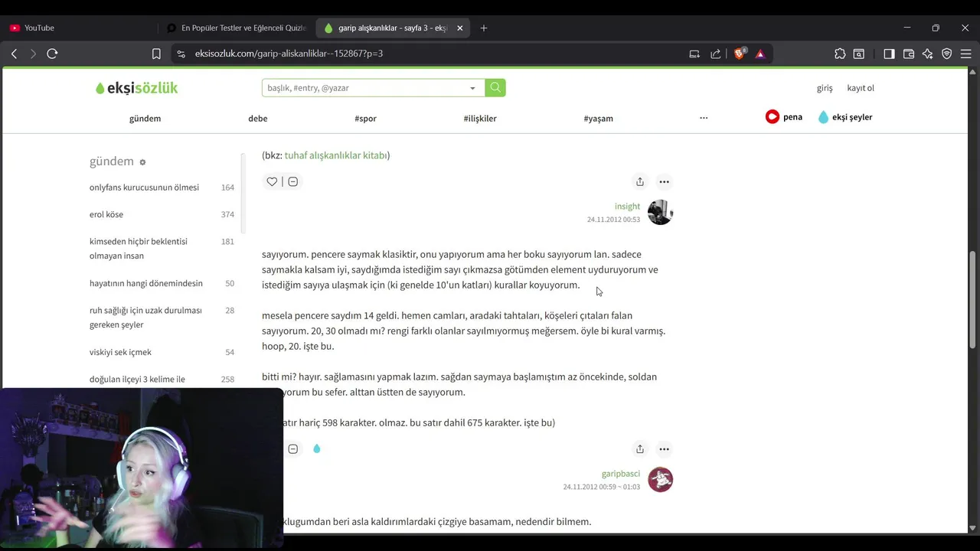Click garipbasci's avatar thumbnail
The width and height of the screenshot is (980, 551).
660,480
